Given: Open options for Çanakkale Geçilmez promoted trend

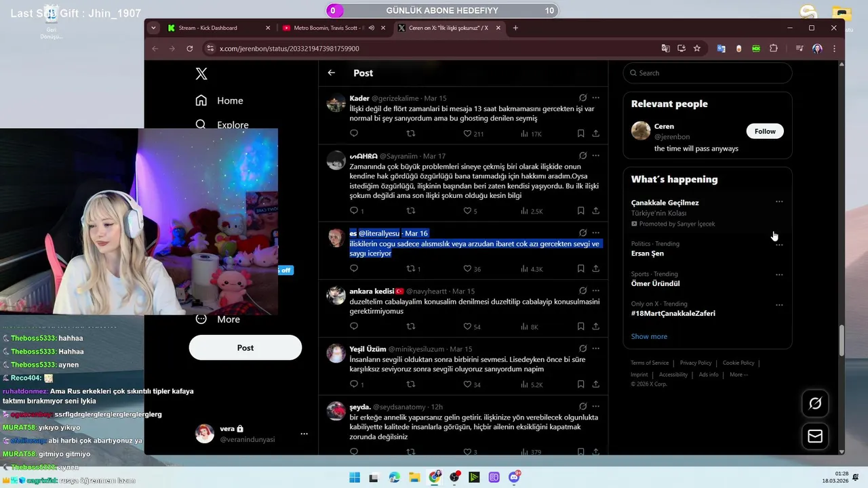Looking at the screenshot, I should [x=779, y=201].
